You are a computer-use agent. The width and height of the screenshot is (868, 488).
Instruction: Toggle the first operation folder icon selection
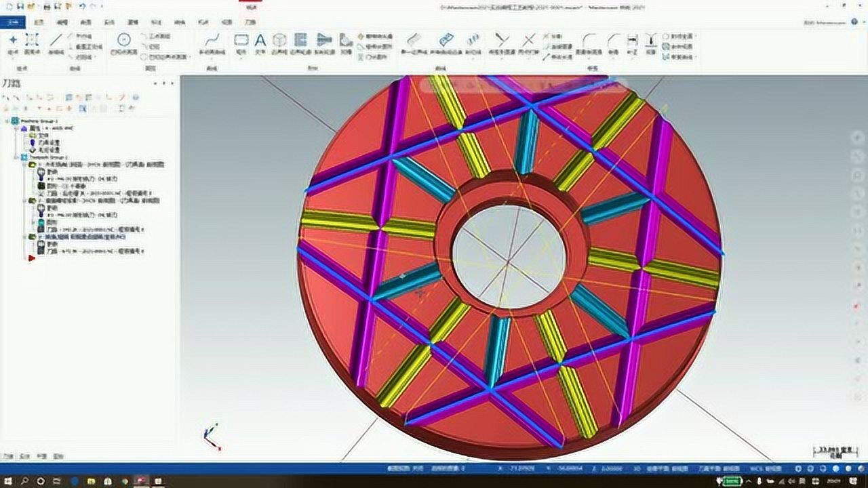[32, 165]
